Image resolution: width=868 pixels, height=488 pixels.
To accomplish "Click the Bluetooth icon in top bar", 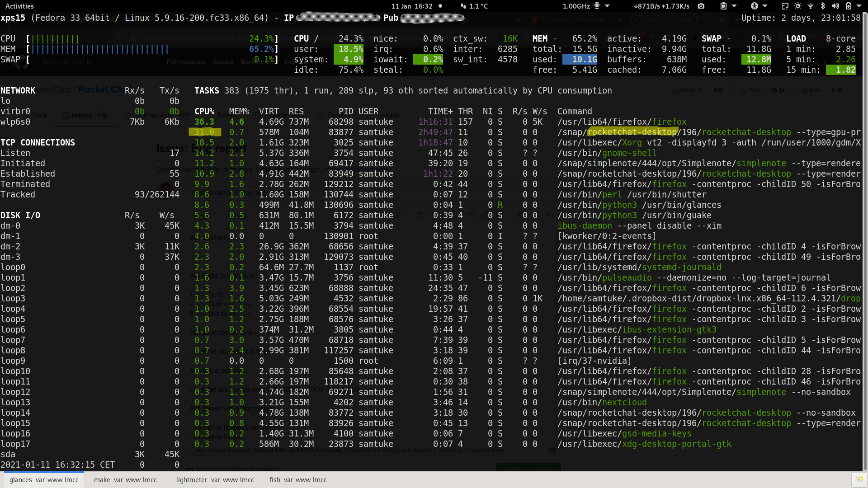I will [x=823, y=6].
